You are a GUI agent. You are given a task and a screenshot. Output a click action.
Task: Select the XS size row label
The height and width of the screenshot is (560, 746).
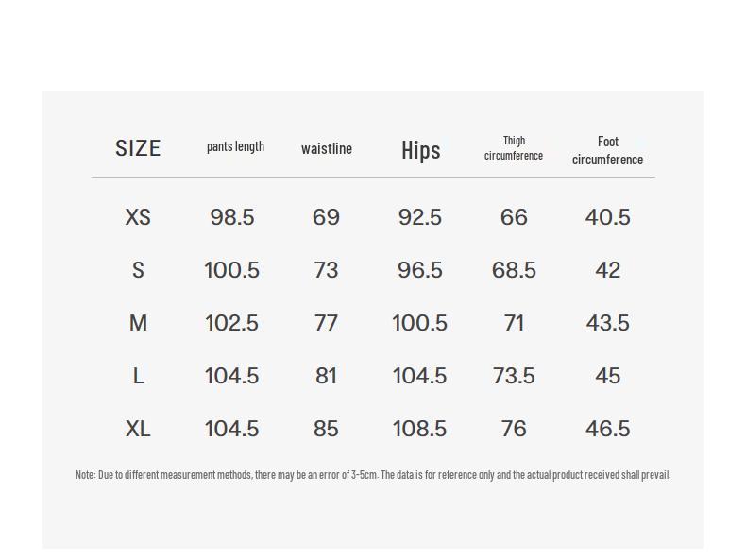(138, 217)
